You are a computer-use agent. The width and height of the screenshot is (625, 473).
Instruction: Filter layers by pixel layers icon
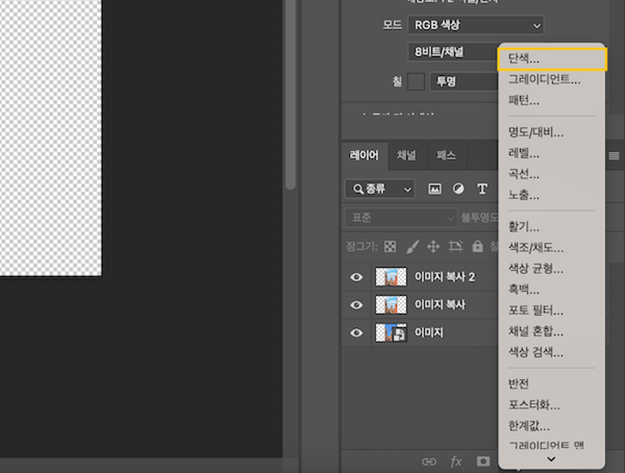pyautogui.click(x=434, y=189)
